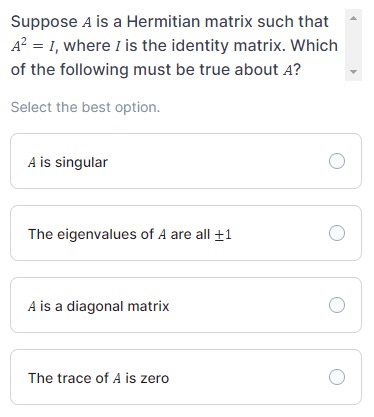Pick the trace of A is zero radio button
Image resolution: width=374 pixels, height=417 pixels.
tap(337, 377)
